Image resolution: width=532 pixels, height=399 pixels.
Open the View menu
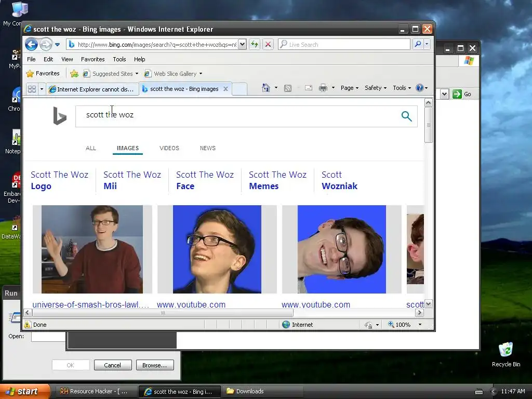(67, 59)
